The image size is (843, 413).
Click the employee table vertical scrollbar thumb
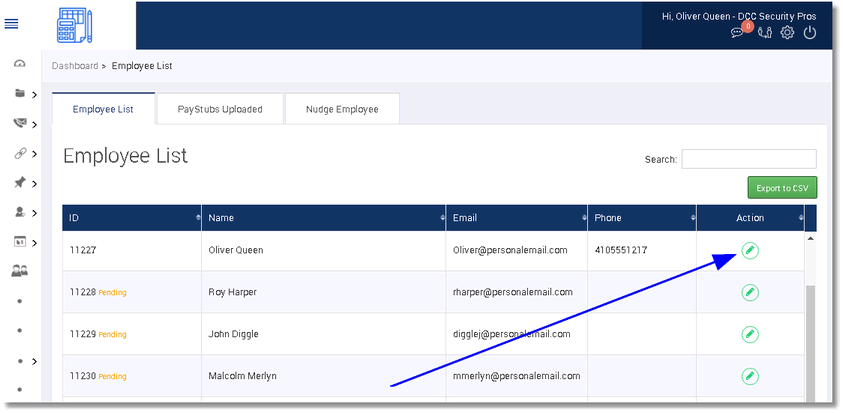point(811,343)
